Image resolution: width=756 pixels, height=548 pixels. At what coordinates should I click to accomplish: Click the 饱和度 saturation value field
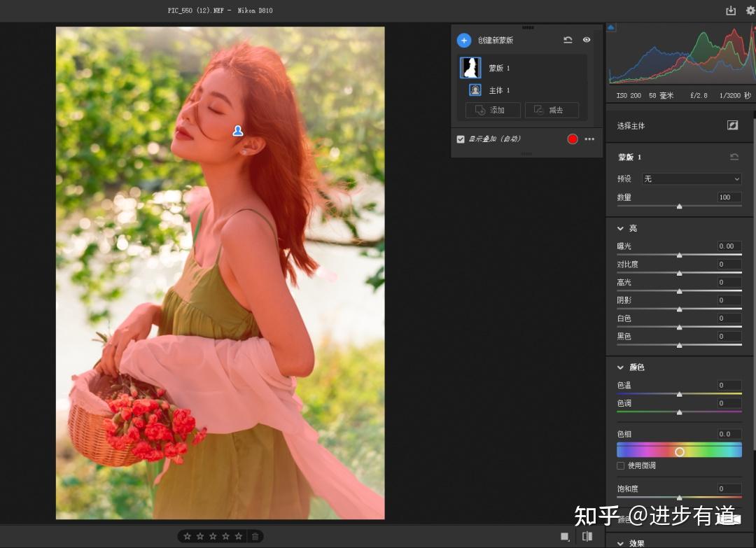(729, 489)
